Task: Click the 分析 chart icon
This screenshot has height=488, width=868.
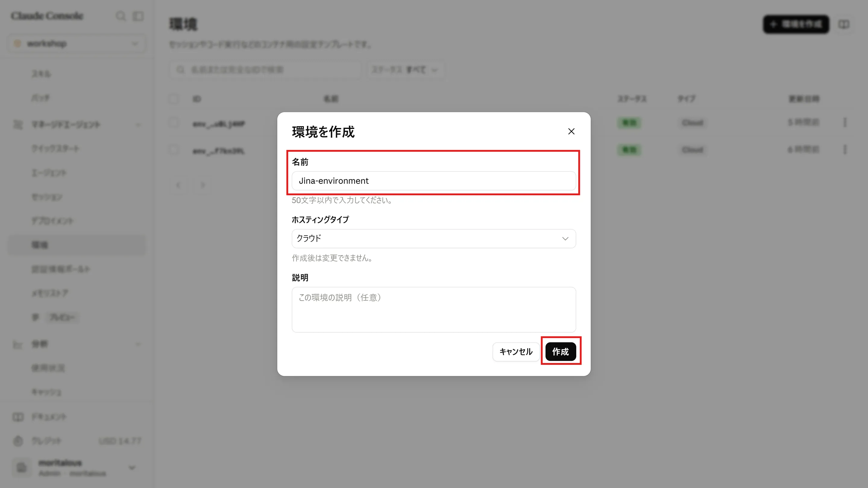Action: (x=18, y=344)
